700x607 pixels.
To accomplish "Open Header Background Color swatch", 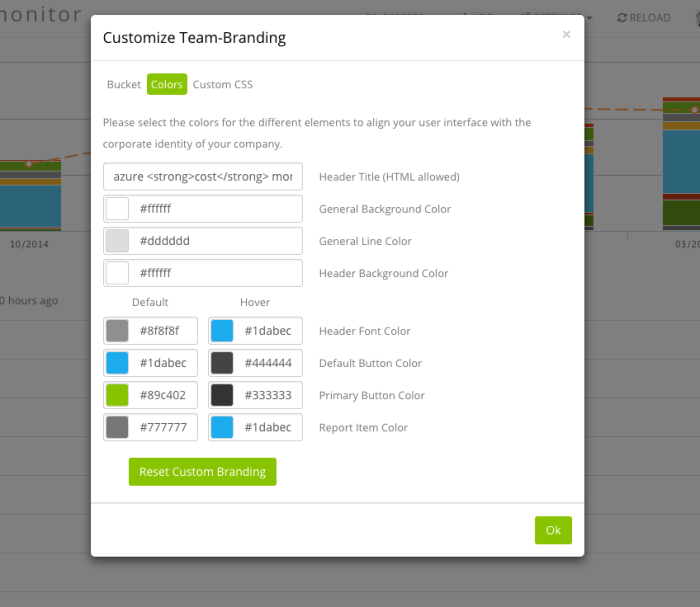I will 117,273.
